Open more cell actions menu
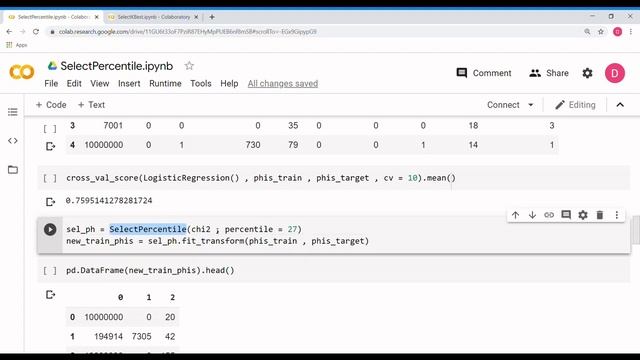This screenshot has width=640, height=360. pos(617,215)
